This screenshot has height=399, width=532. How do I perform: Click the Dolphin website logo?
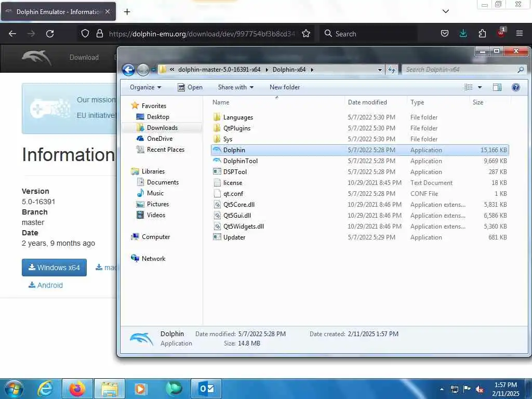pos(37,57)
